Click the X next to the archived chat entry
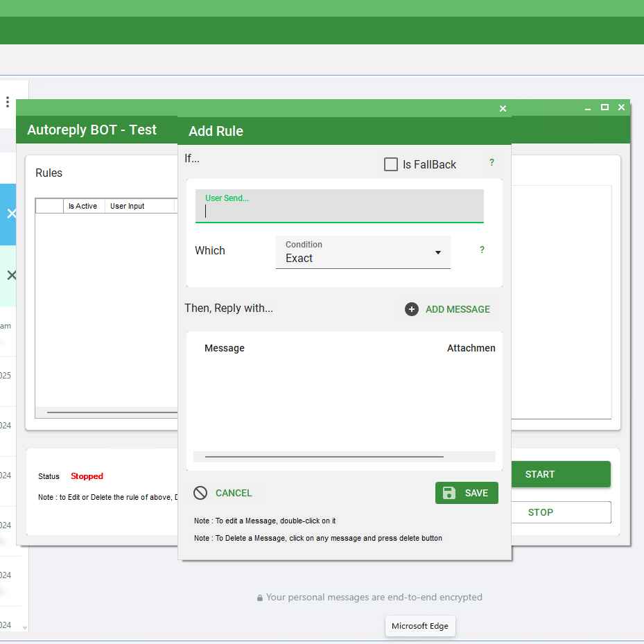 tap(11, 275)
